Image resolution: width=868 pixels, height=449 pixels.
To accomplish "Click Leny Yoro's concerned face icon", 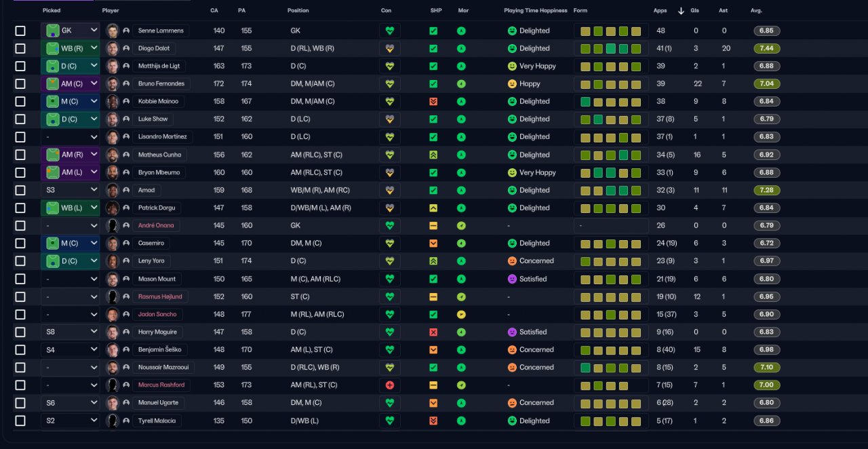I will [512, 260].
